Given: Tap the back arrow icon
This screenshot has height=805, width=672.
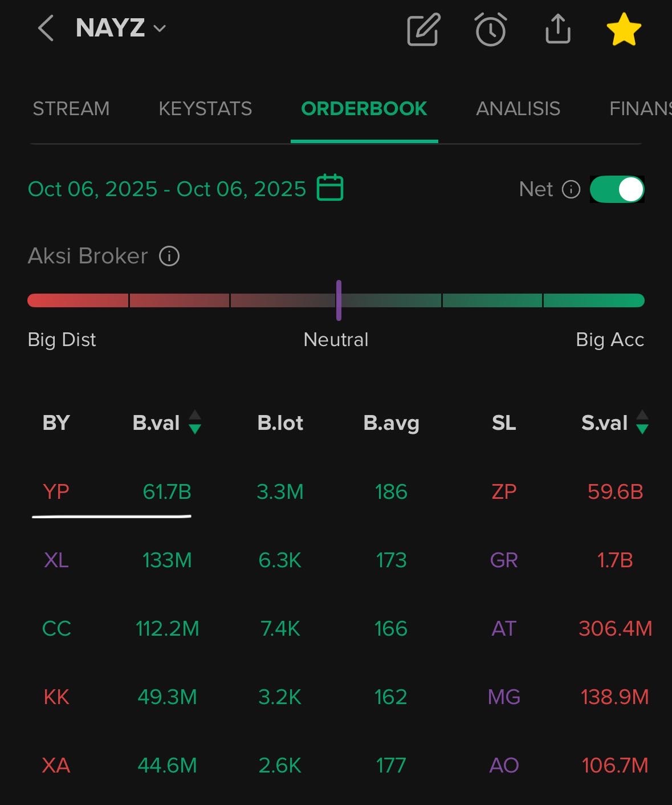Looking at the screenshot, I should pos(46,29).
